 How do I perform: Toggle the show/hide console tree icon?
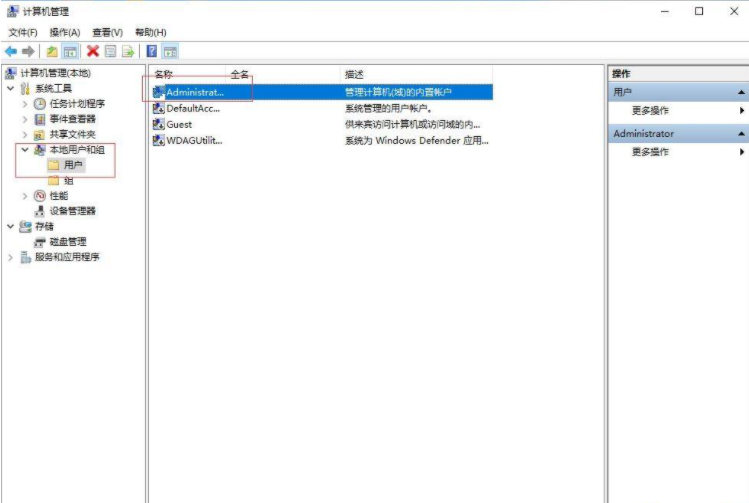coord(70,51)
